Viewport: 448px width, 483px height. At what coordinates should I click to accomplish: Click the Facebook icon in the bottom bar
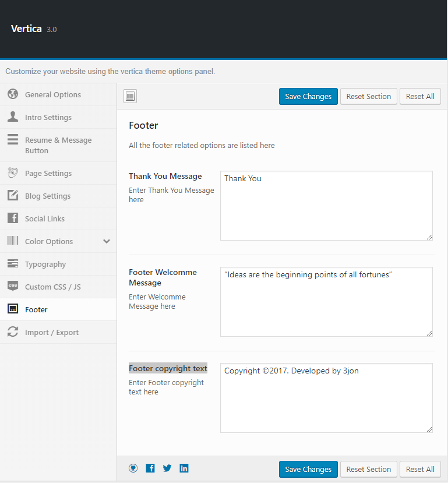pyautogui.click(x=150, y=468)
